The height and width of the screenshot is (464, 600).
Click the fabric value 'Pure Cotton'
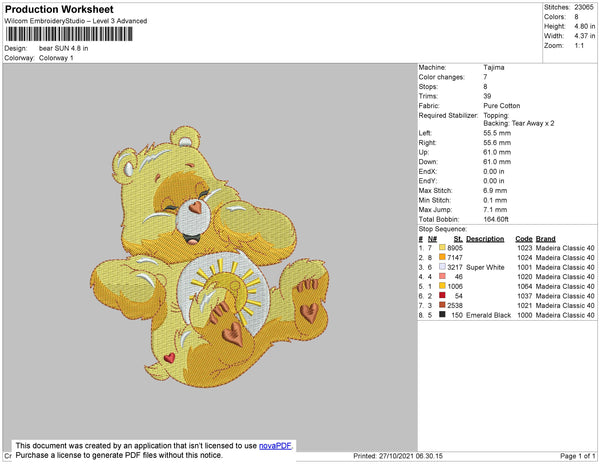click(502, 106)
